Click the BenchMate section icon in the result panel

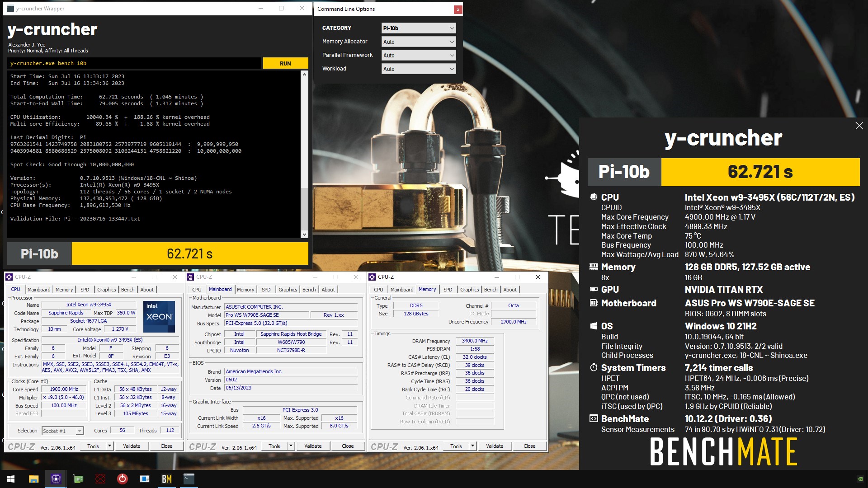(594, 418)
